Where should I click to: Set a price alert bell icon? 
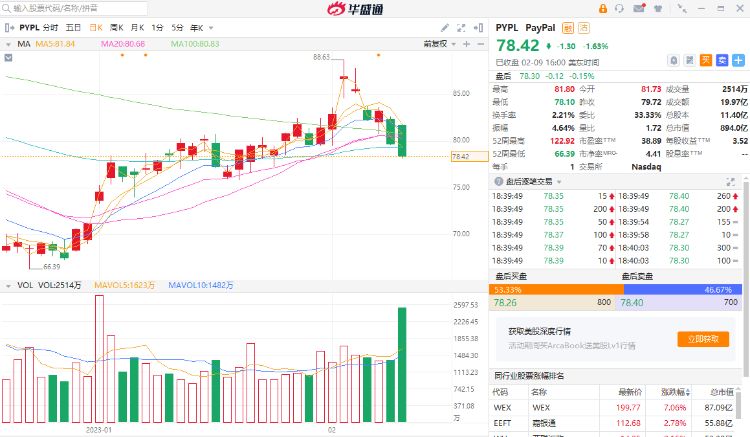tap(673, 60)
